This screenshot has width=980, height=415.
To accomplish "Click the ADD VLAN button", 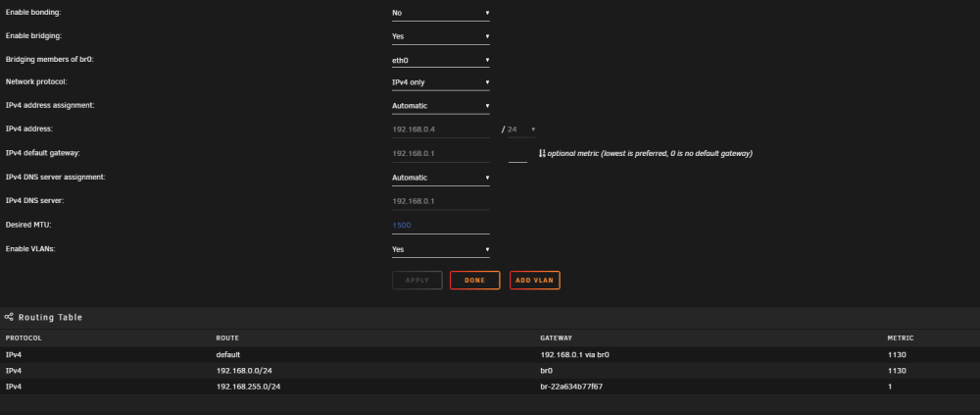I will coord(534,281).
